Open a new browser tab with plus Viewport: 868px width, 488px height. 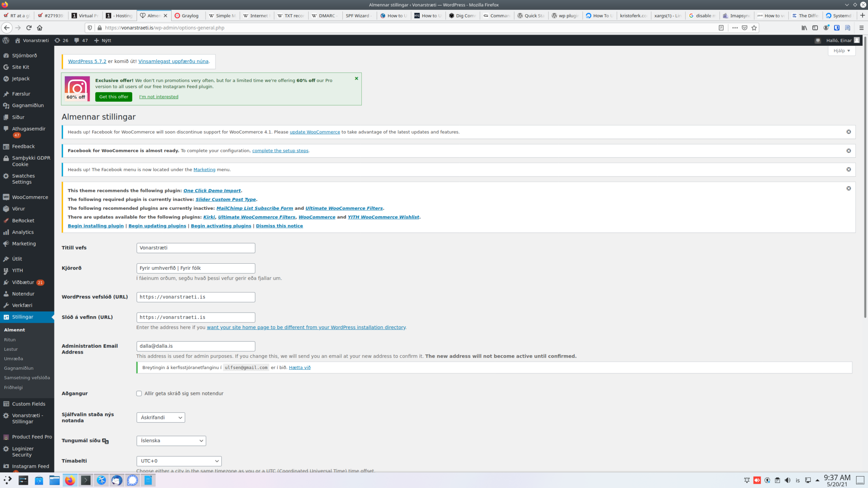[862, 15]
